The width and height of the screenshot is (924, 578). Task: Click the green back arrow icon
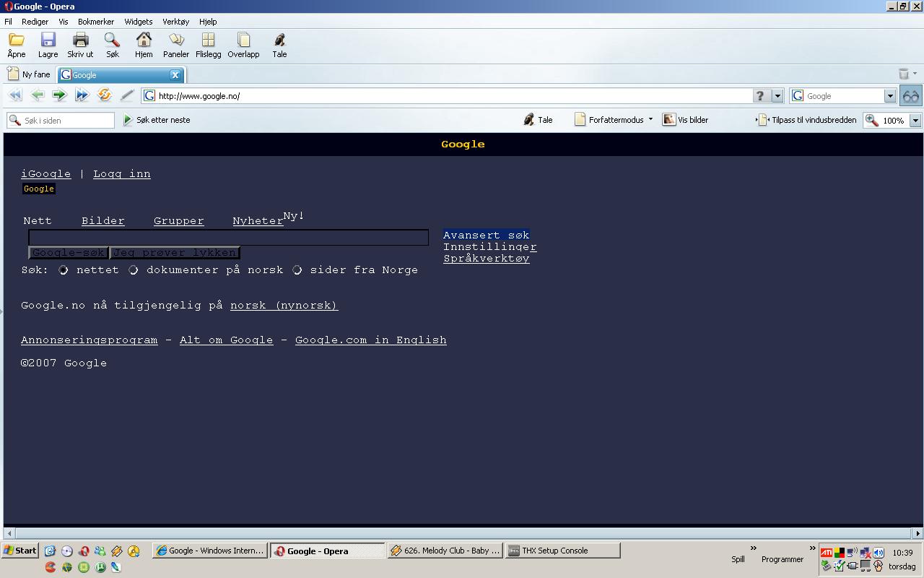tap(38, 95)
